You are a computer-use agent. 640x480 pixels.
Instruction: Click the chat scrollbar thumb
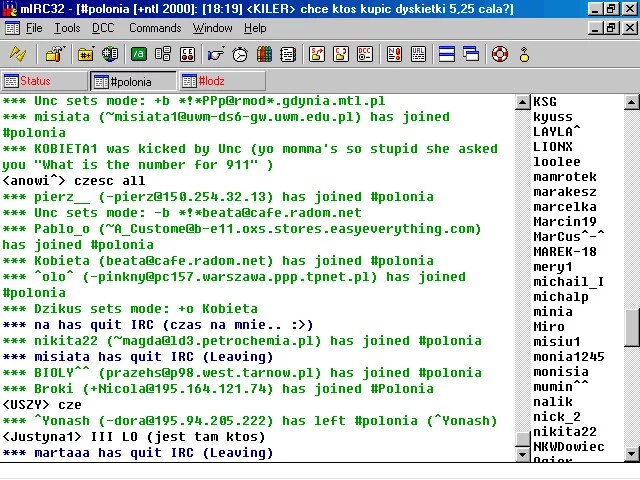pos(522,439)
